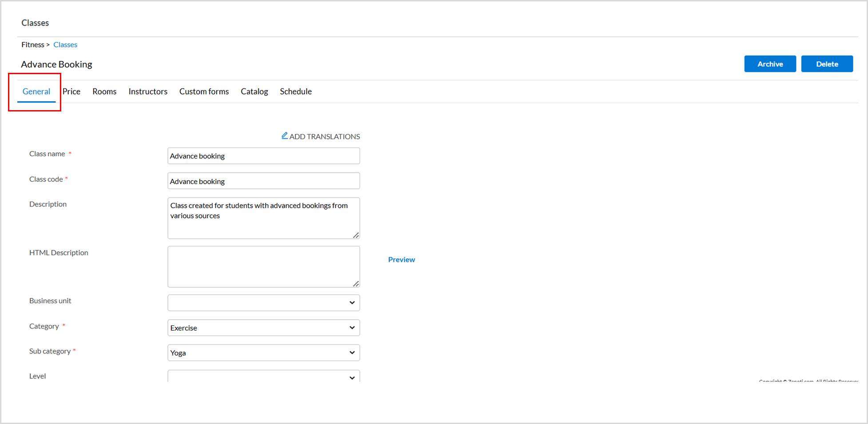868x424 pixels.
Task: Click the Description field label
Action: 48,204
